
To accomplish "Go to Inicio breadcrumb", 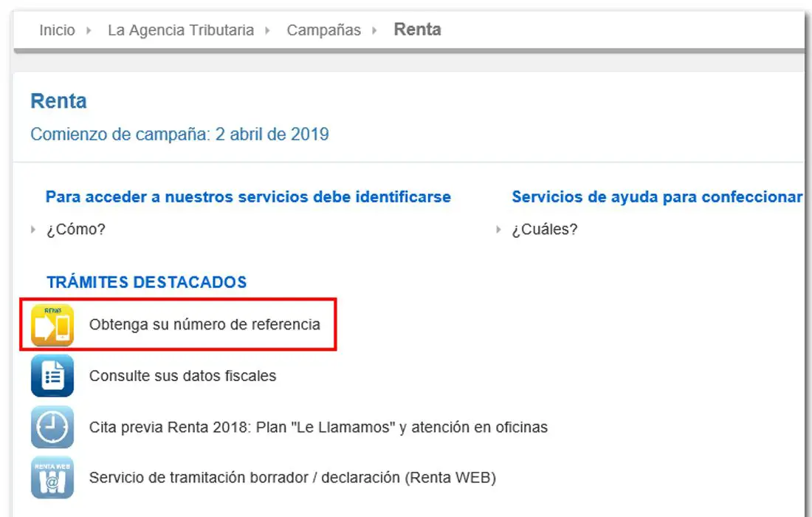I will pos(57,30).
